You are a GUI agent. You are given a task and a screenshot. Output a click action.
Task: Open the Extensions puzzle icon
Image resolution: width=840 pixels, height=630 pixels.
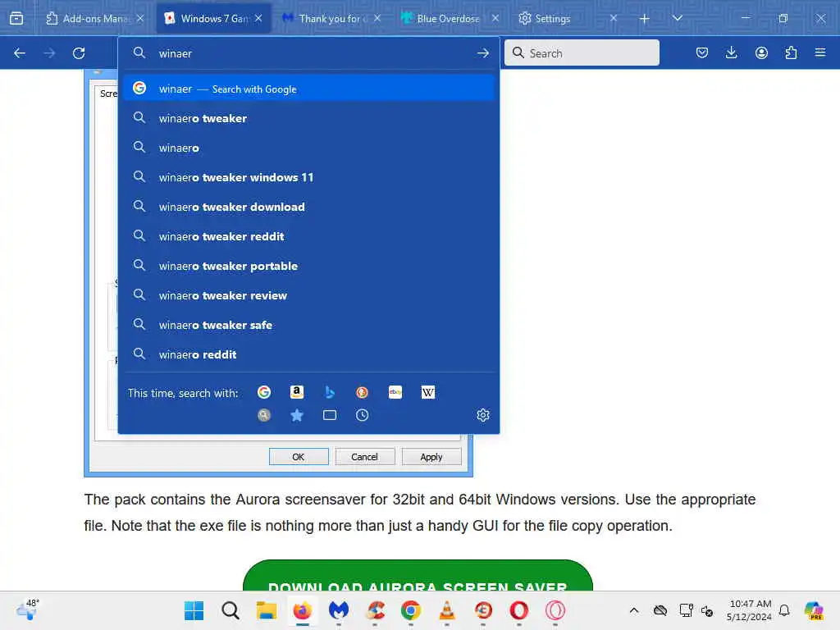click(x=791, y=52)
